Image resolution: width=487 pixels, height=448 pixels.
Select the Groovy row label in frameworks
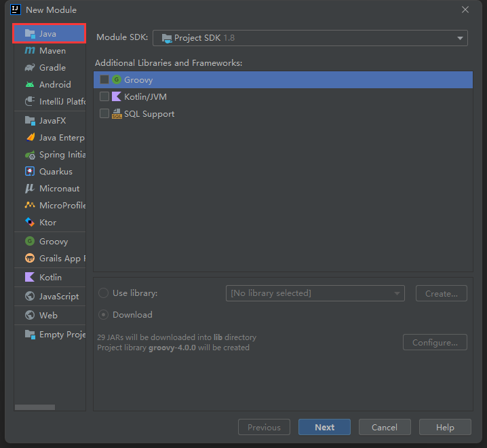(138, 80)
